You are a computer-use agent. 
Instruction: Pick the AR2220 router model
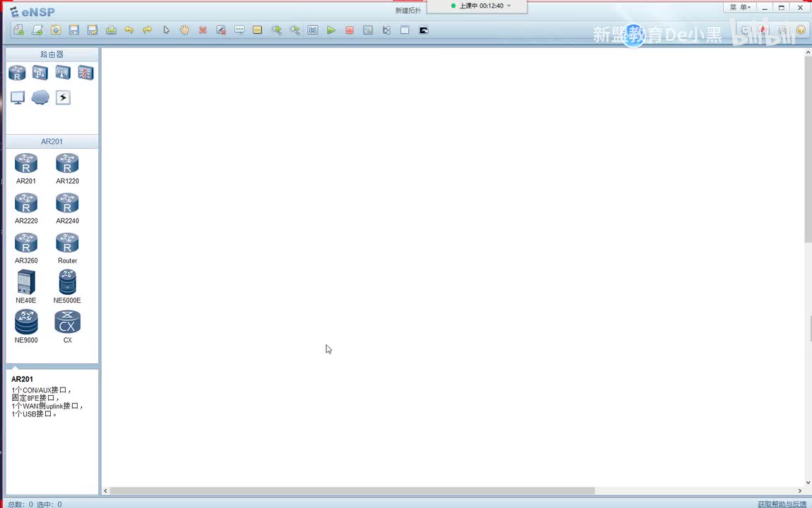[26, 208]
